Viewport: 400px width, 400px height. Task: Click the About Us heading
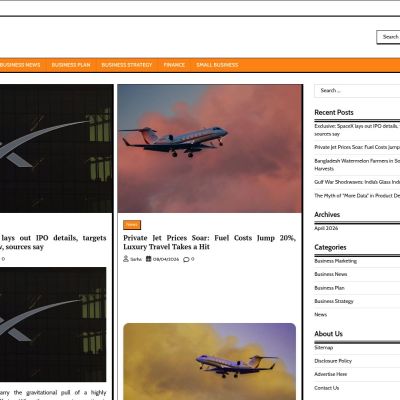click(x=328, y=334)
